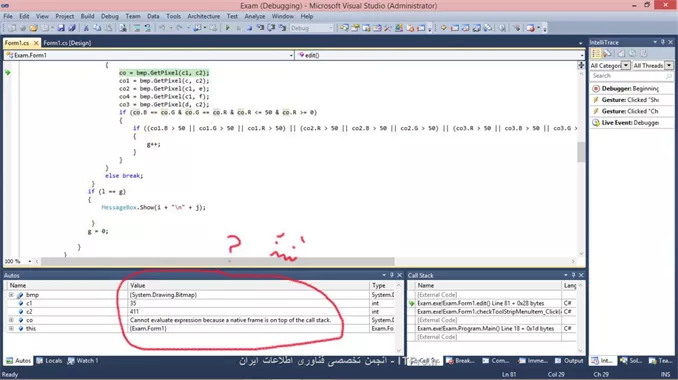Viewport: 678px width, 380px height.
Task: Click the Copy icon in toolbar
Action: coord(97,28)
